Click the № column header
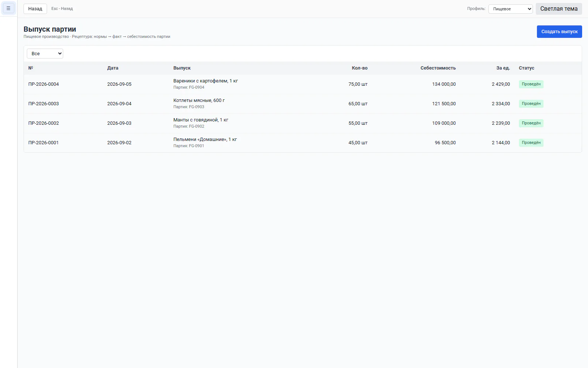Screen dimensions: 588x368 pyautogui.click(x=31, y=68)
